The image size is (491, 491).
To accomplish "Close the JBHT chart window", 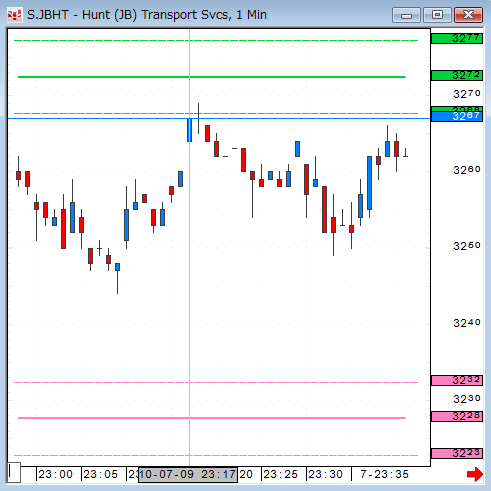I will [469, 15].
